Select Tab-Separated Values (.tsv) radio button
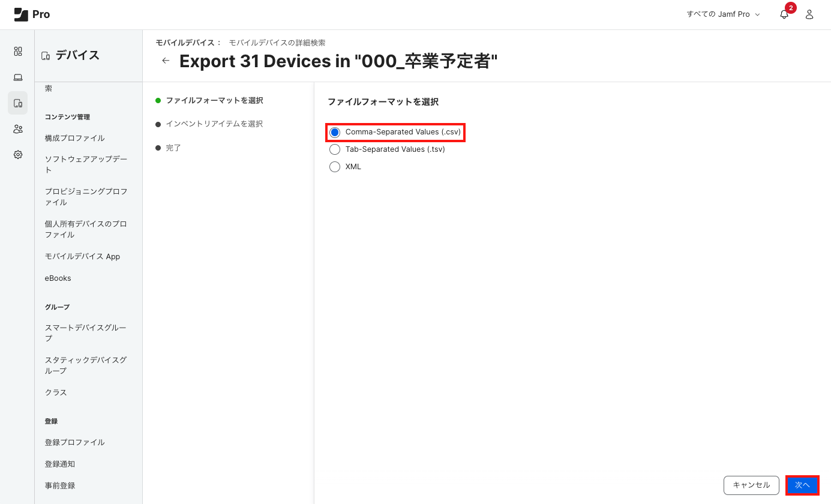831x504 pixels. point(335,149)
